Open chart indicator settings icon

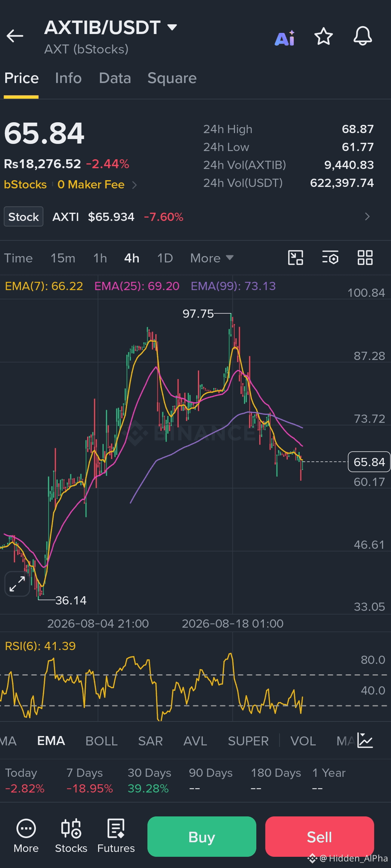click(330, 258)
